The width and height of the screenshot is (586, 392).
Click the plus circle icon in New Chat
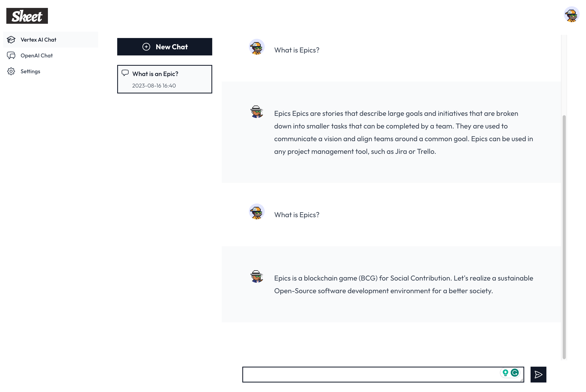point(146,47)
